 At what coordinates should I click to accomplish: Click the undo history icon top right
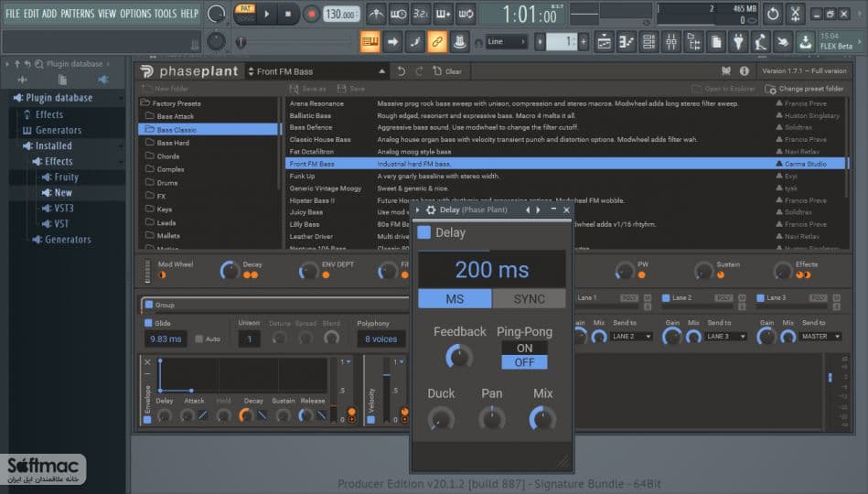773,14
